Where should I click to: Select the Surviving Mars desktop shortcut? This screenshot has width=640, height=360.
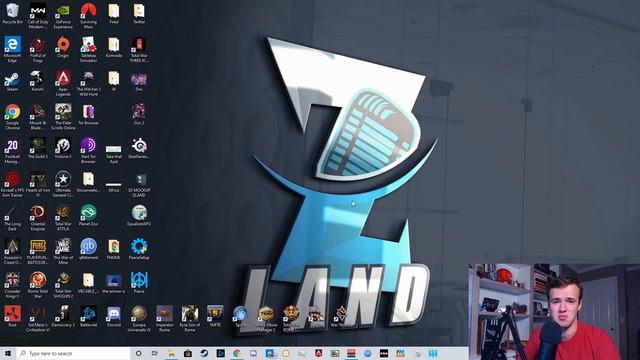[x=88, y=16]
